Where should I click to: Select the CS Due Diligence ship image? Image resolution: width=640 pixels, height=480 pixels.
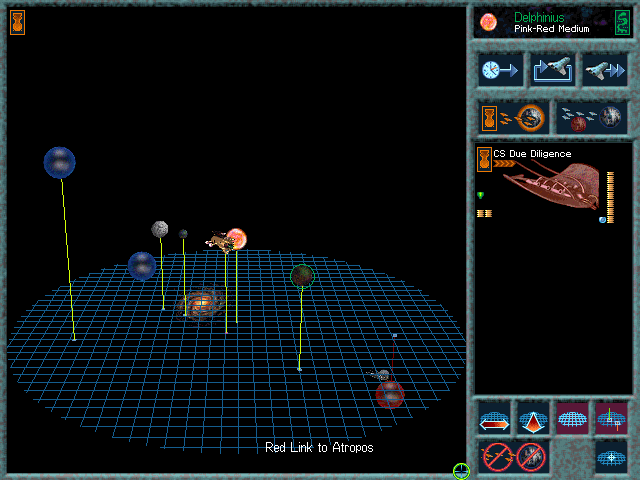pyautogui.click(x=552, y=186)
